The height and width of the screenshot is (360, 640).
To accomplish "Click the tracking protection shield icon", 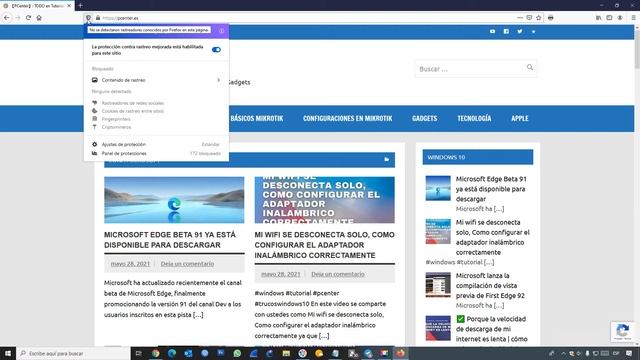I will (88, 18).
